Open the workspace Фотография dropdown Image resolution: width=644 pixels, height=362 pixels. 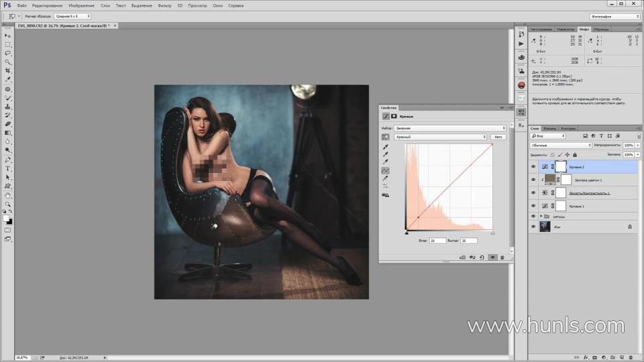point(614,16)
